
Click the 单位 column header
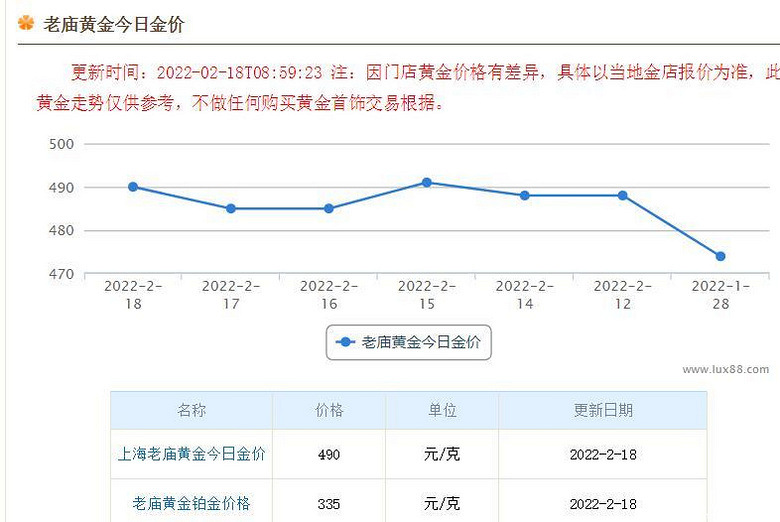(x=442, y=411)
